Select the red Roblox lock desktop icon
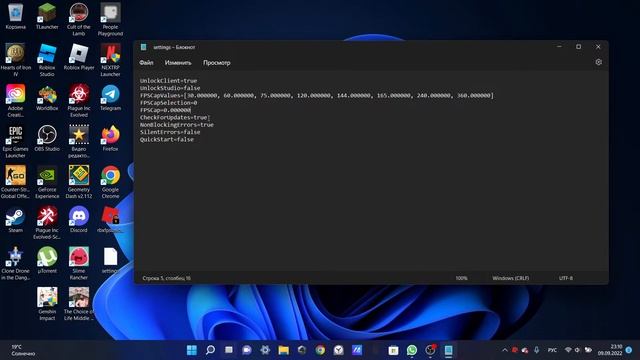The width and height of the screenshot is (640, 360). click(110, 220)
